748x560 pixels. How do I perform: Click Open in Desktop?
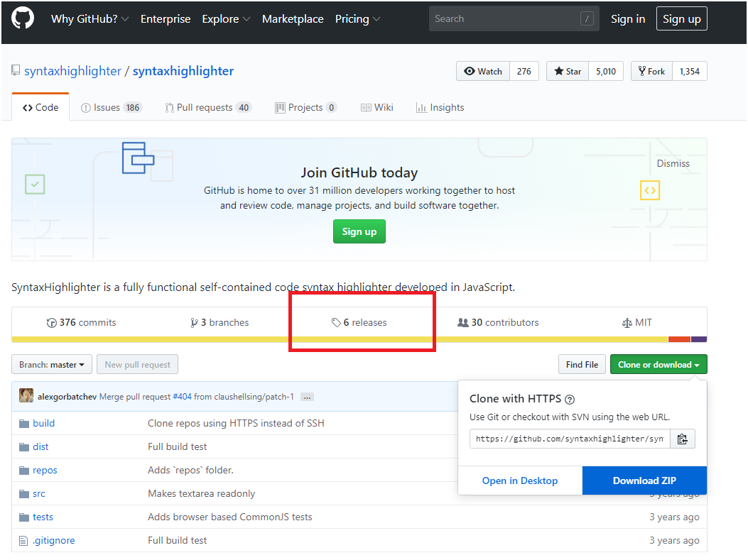[520, 481]
